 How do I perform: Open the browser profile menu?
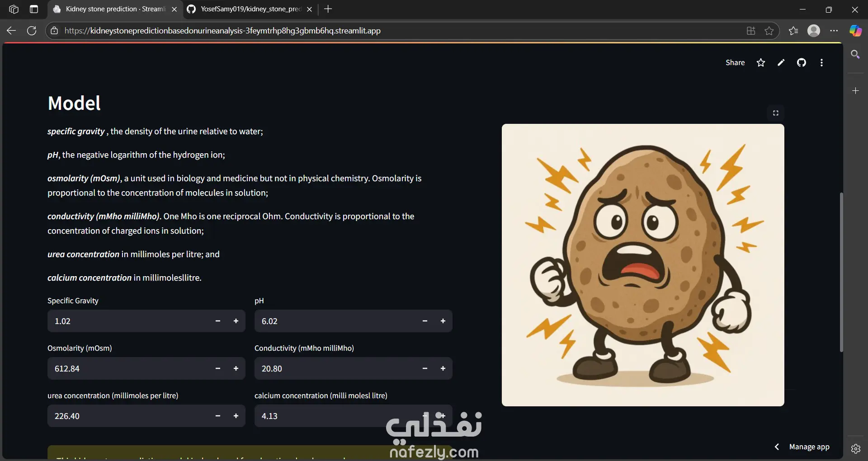pyautogui.click(x=814, y=31)
